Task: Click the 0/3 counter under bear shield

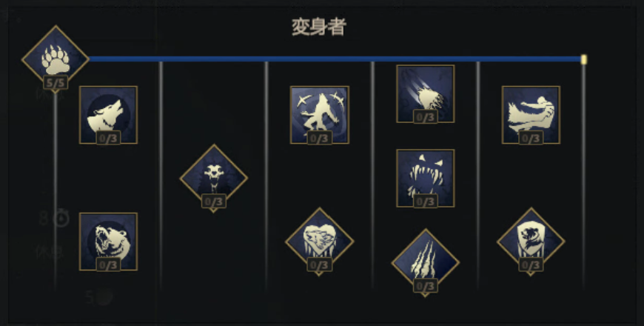Action: pyautogui.click(x=531, y=265)
